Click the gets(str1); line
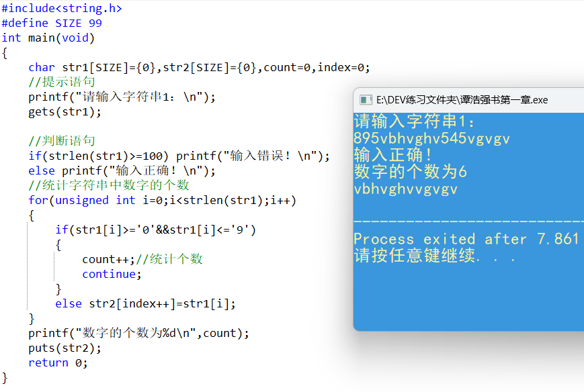 point(65,112)
